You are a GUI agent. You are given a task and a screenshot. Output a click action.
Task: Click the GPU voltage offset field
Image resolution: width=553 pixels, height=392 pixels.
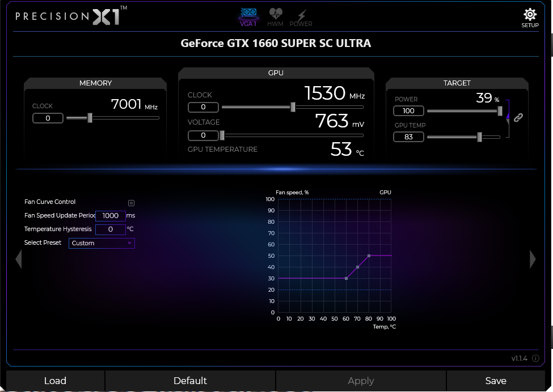203,135
